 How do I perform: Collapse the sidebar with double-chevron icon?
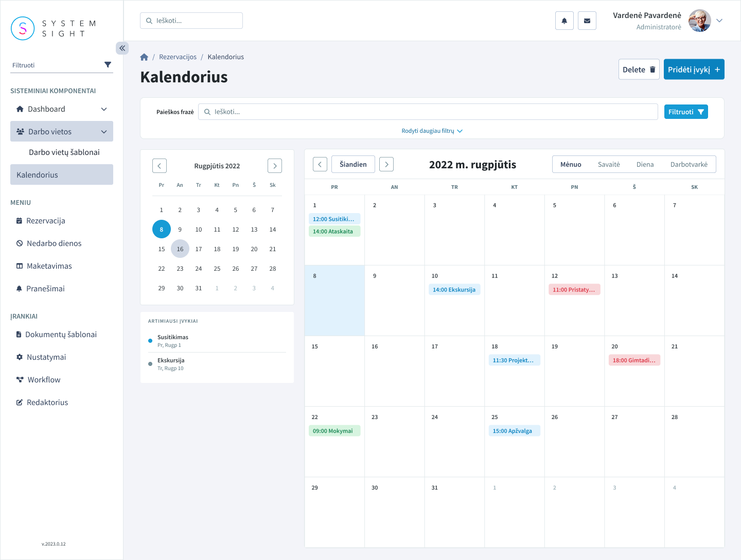tap(122, 48)
